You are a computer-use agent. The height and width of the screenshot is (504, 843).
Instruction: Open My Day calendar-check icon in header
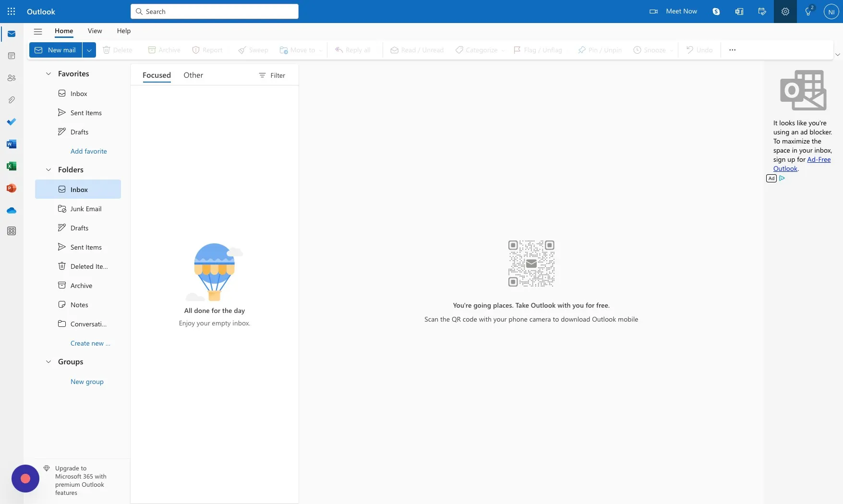click(762, 12)
